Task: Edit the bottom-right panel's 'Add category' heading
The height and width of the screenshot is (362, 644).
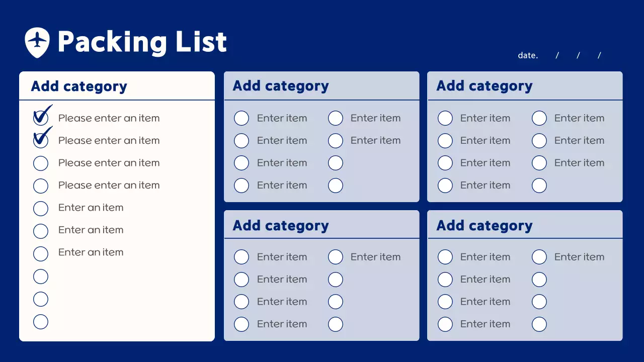Action: pos(485,226)
